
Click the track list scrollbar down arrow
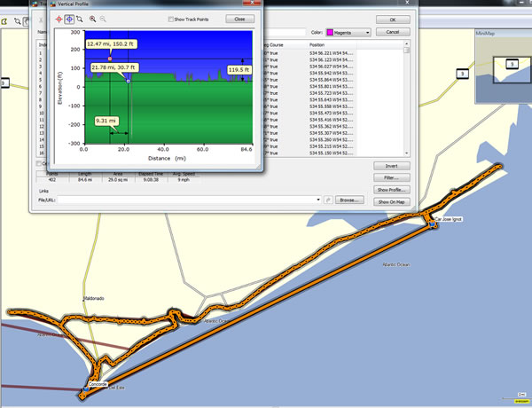click(x=407, y=153)
